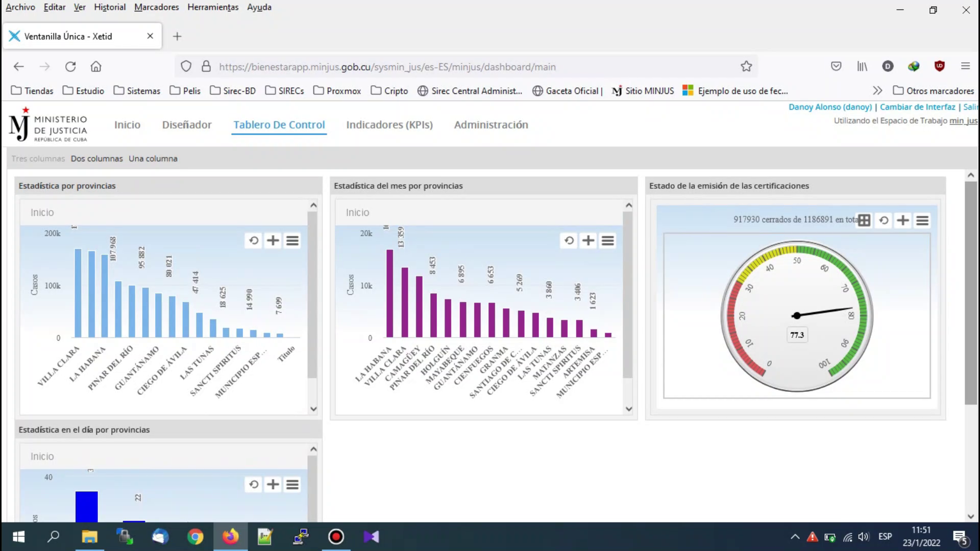The width and height of the screenshot is (980, 551).
Task: Click Ministerio de Justicia logo
Action: (48, 124)
